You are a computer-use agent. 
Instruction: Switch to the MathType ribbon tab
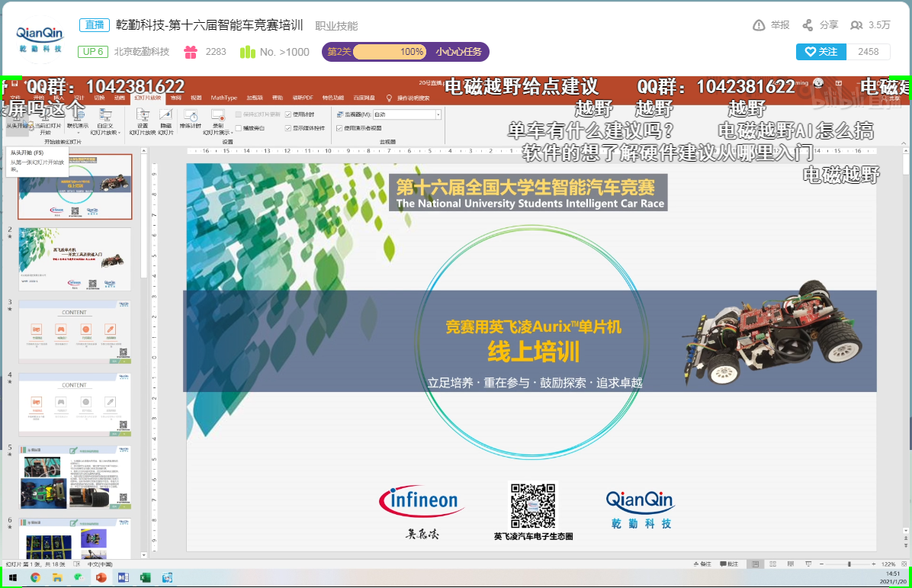pos(224,98)
